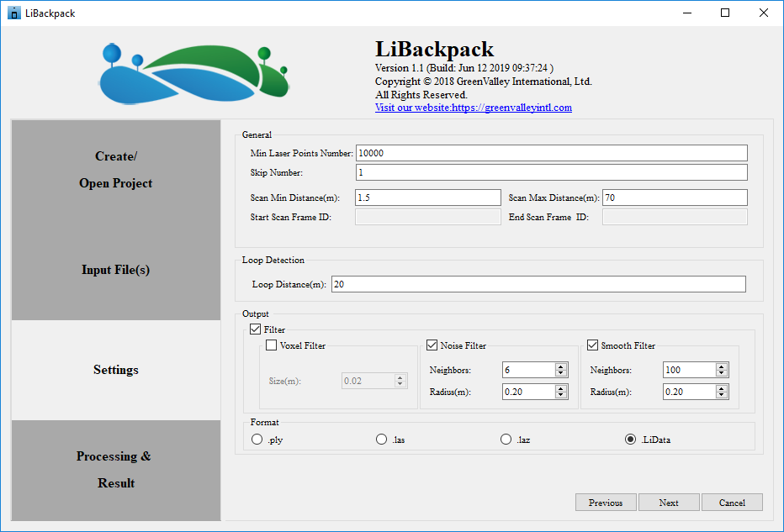Click the GreenValley logo image
Image resolution: width=784 pixels, height=532 pixels.
click(194, 74)
